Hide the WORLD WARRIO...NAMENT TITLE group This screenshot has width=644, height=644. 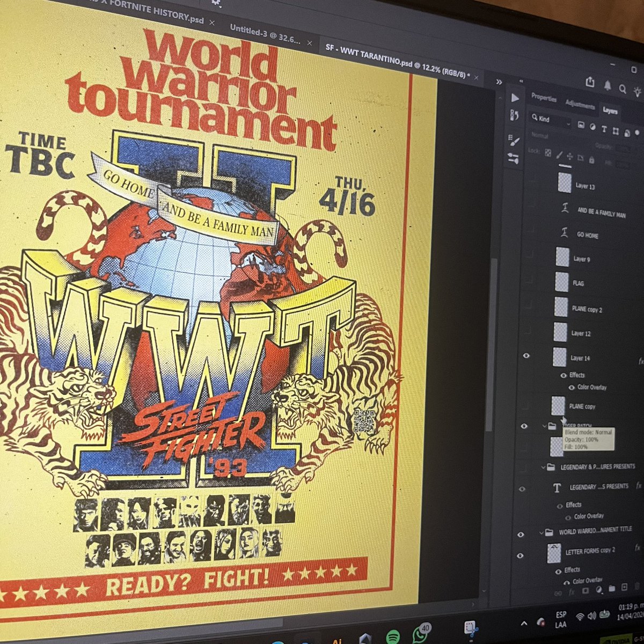[521, 535]
